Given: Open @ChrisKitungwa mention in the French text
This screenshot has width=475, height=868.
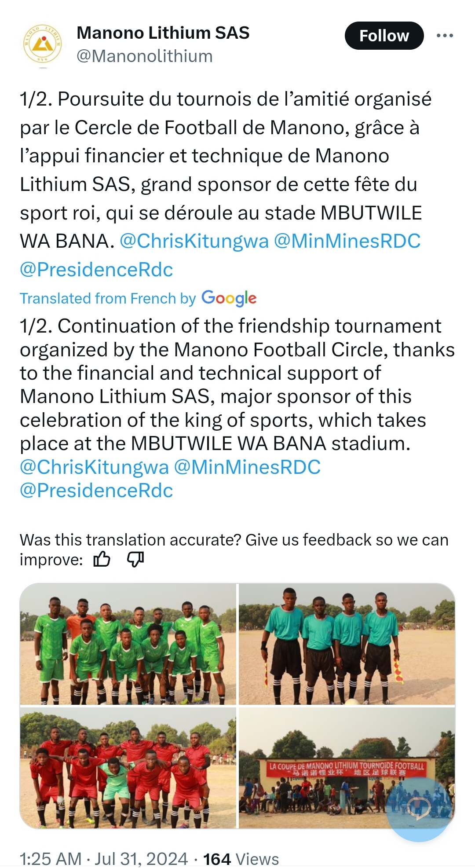Looking at the screenshot, I should (x=194, y=241).
